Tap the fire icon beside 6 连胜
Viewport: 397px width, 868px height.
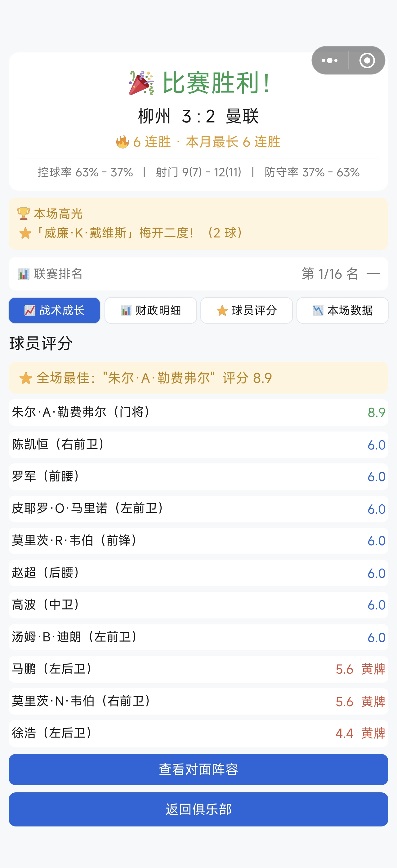122,142
